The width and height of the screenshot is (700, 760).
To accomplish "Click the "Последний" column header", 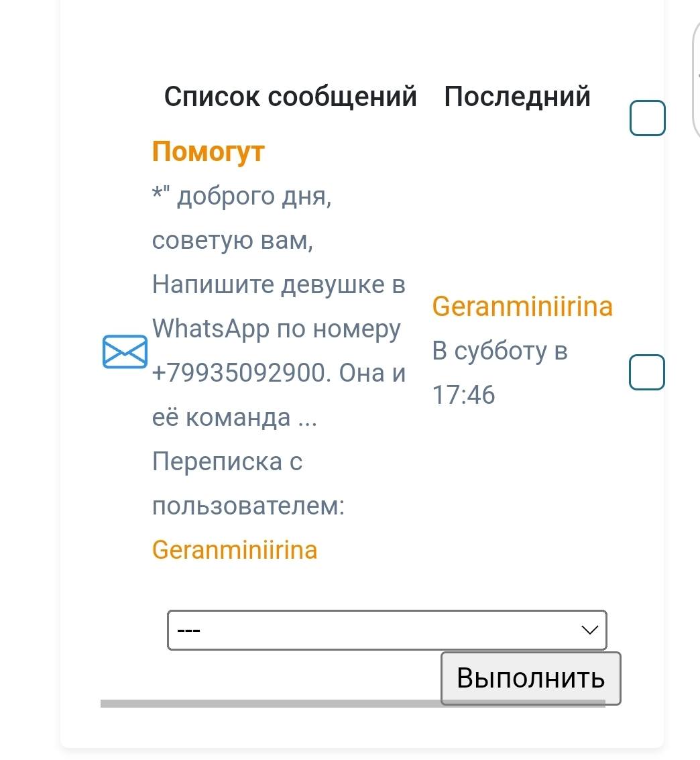I will click(517, 97).
